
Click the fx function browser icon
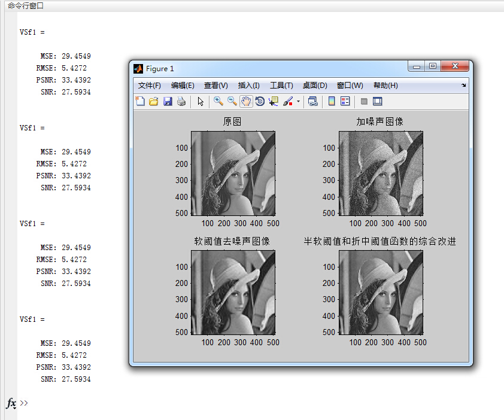11,403
